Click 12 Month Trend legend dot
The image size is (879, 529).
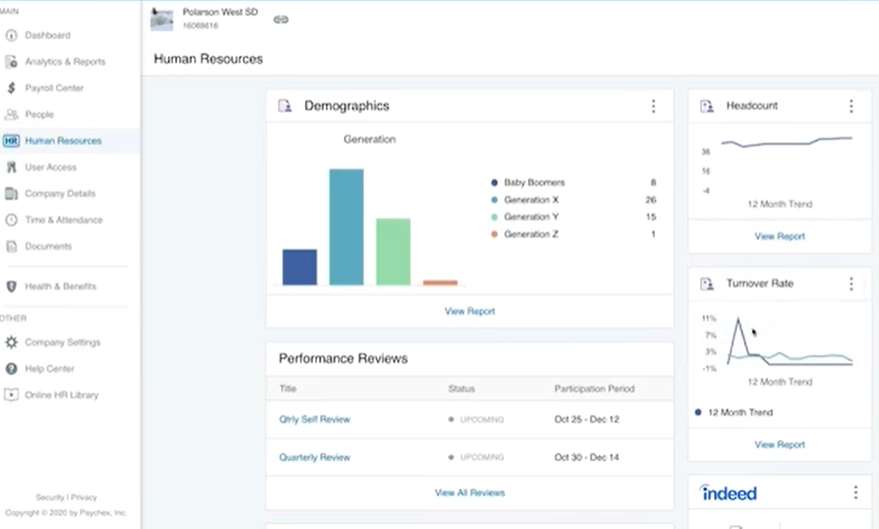pyautogui.click(x=698, y=412)
